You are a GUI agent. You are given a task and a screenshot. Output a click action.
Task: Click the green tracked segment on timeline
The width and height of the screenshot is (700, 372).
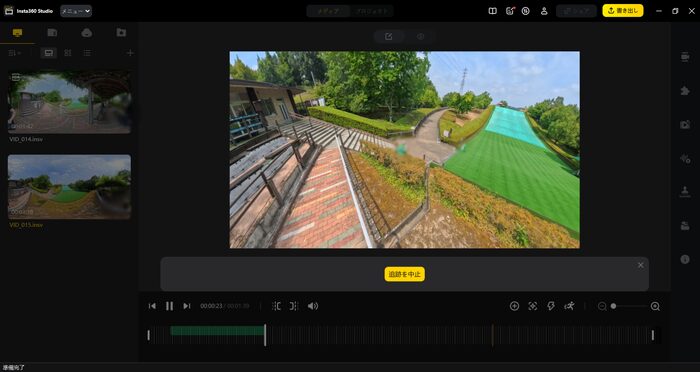click(217, 330)
